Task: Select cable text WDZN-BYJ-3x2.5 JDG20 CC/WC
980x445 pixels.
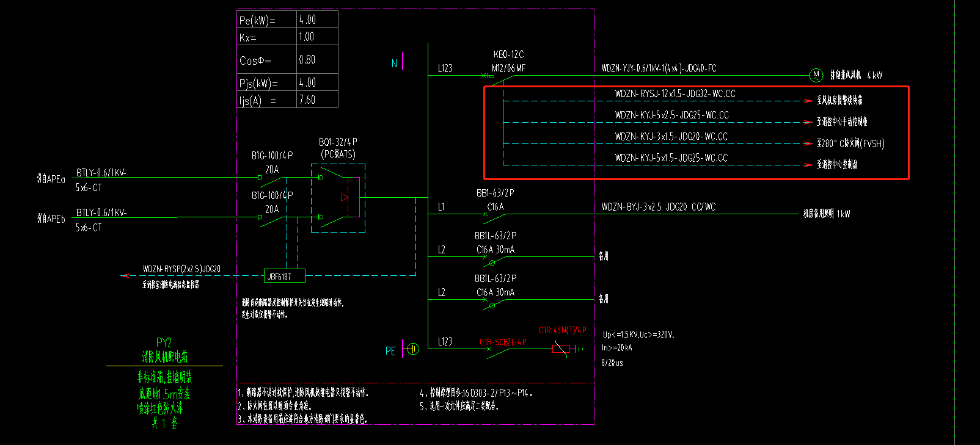Action: coord(659,207)
